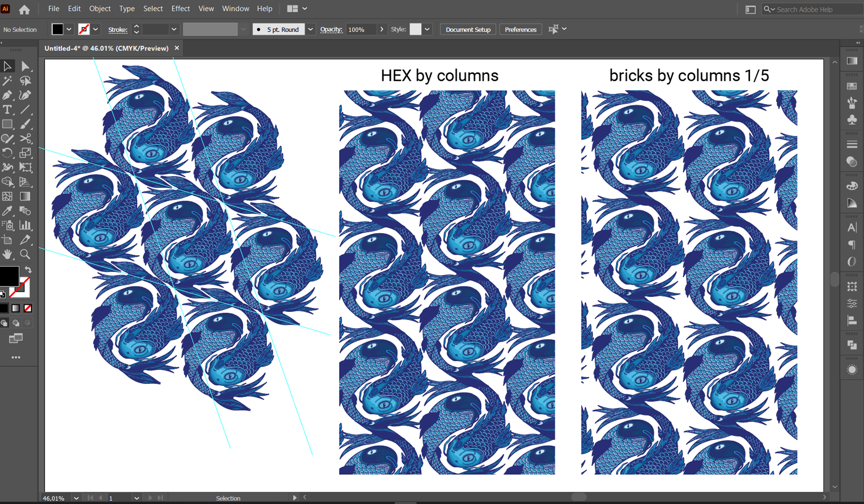
Task: Select the Zoom tool
Action: 25,255
